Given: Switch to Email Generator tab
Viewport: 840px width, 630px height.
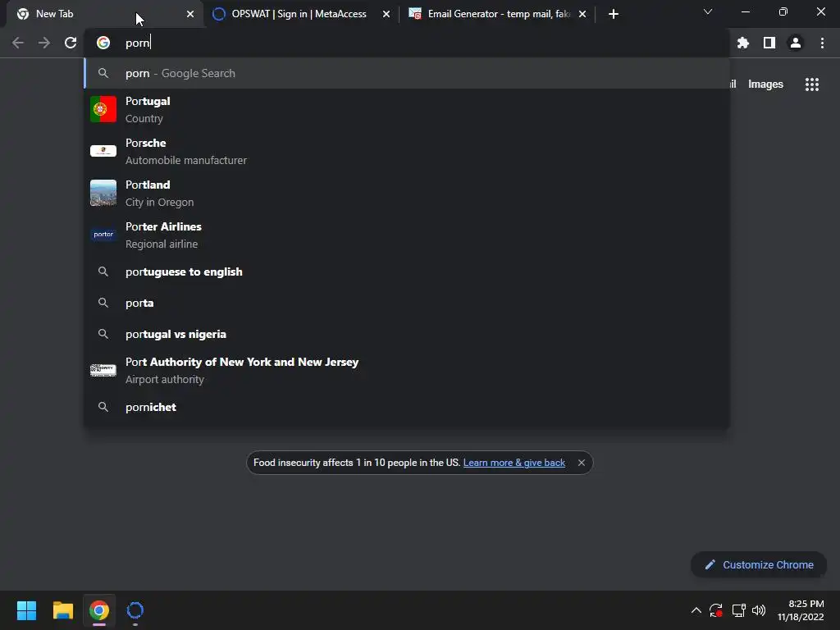Looking at the screenshot, I should point(498,14).
